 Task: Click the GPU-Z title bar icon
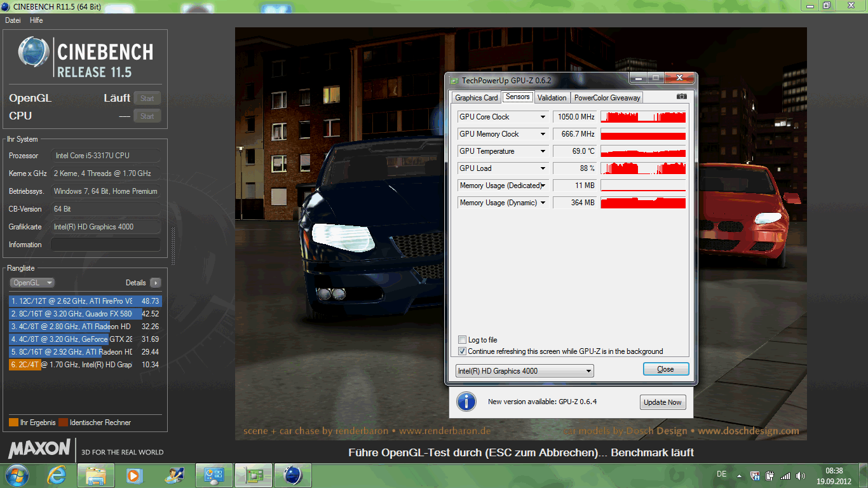pyautogui.click(x=454, y=81)
